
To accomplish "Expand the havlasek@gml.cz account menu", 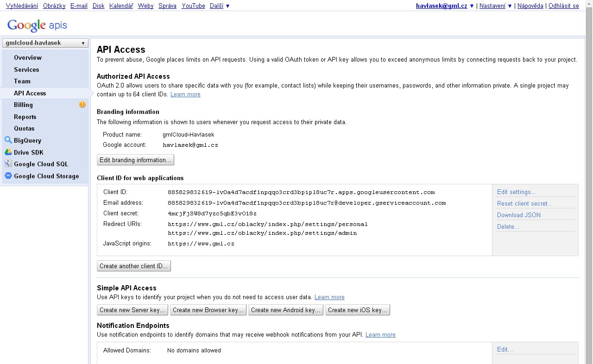I will (445, 6).
